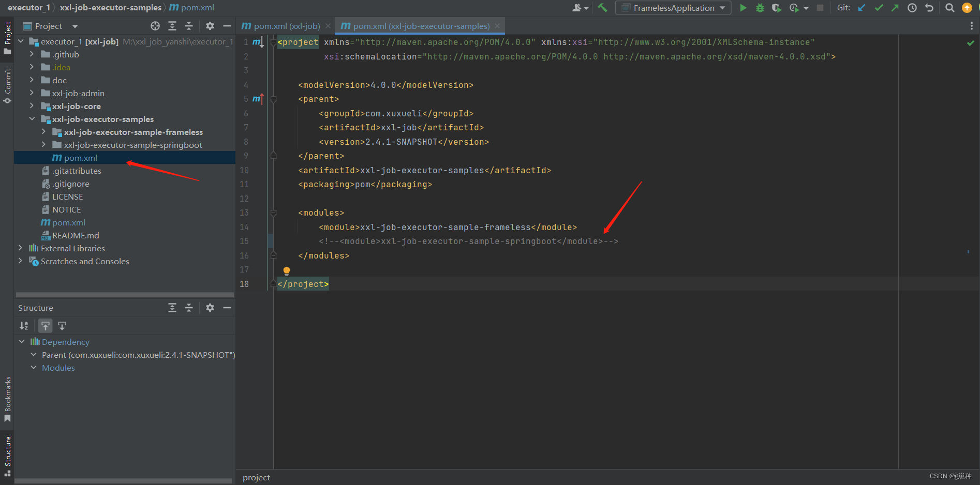This screenshot has height=485, width=980.
Task: Run FramelessApplication with the green play icon
Action: coord(743,8)
